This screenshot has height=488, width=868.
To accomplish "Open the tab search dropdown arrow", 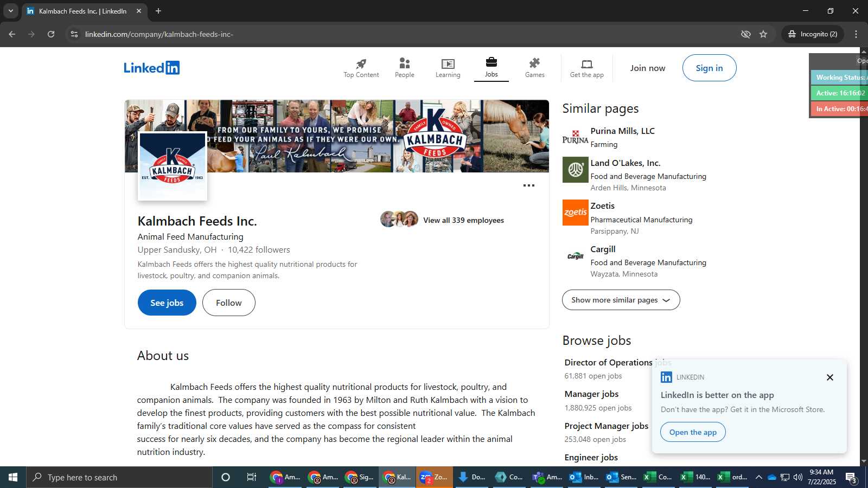I will coord(10,11).
